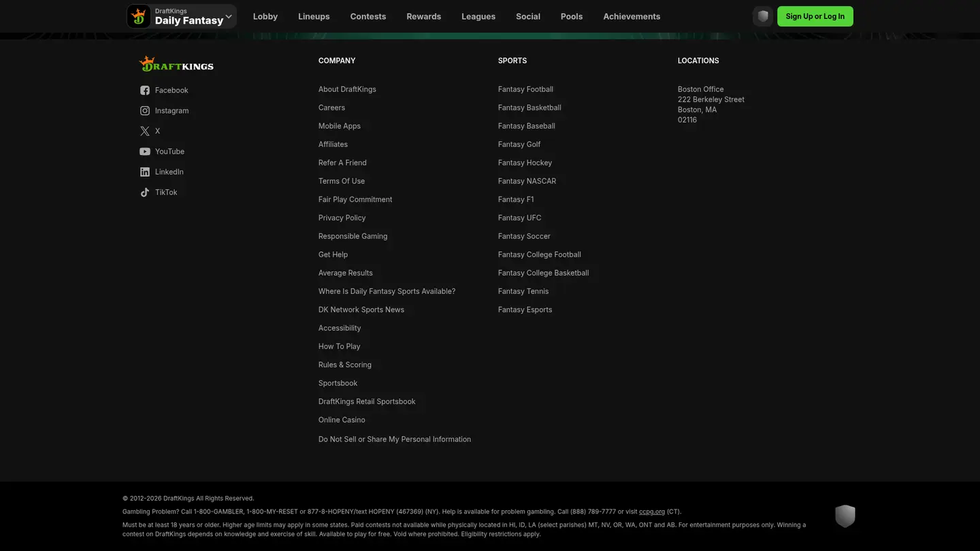
Task: View the Achievements nav item
Action: click(632, 16)
